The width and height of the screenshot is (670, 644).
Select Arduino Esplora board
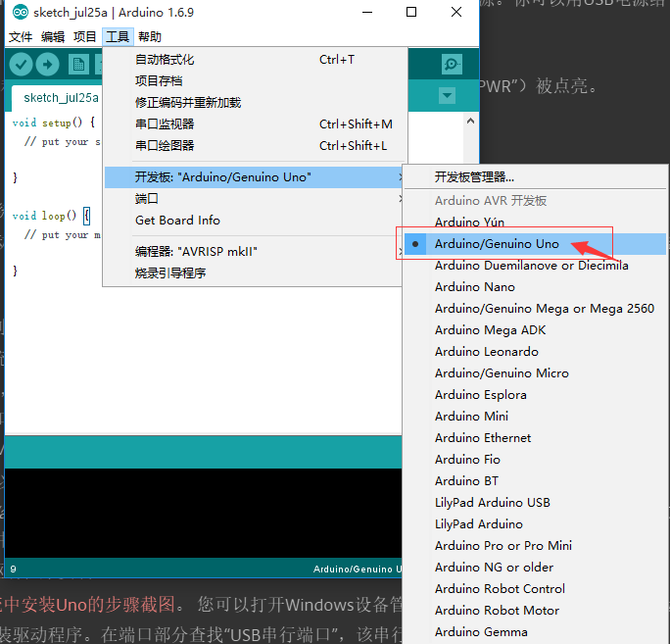pyautogui.click(x=536, y=395)
